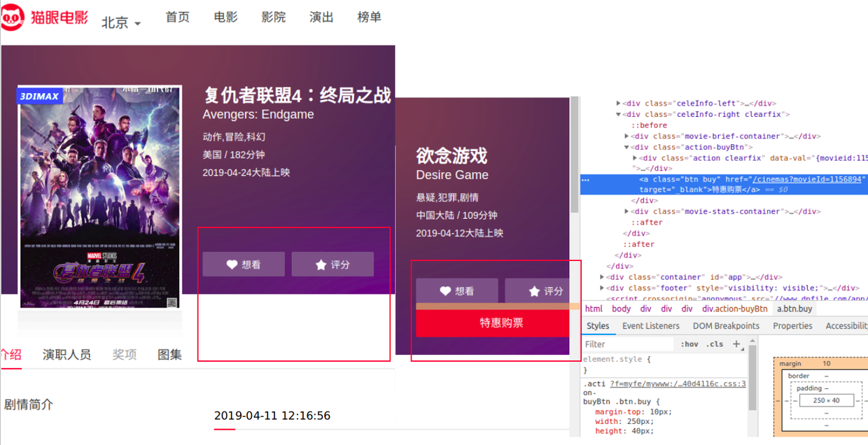Screen dimensions: 868x445
Task: Click the 欲念游戏 movie title
Action: (451, 155)
